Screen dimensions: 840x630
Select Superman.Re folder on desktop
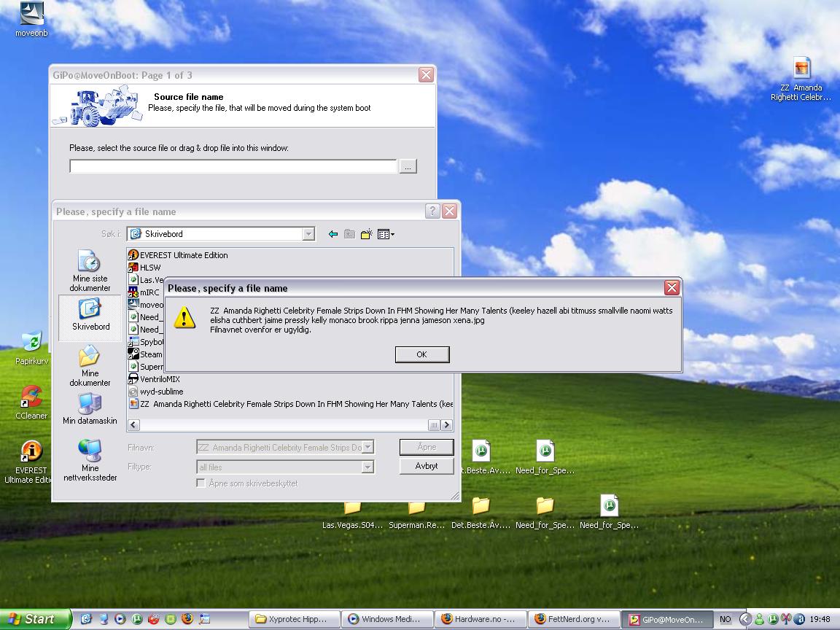[x=417, y=516]
